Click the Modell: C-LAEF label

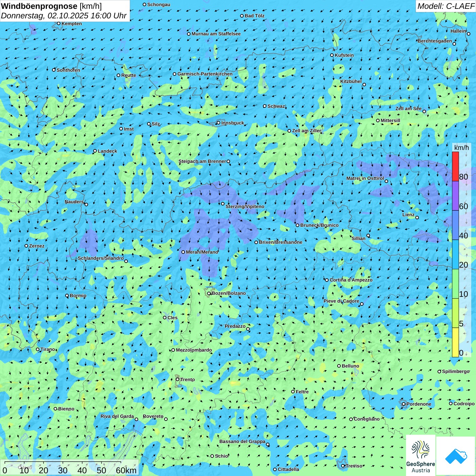click(x=446, y=6)
